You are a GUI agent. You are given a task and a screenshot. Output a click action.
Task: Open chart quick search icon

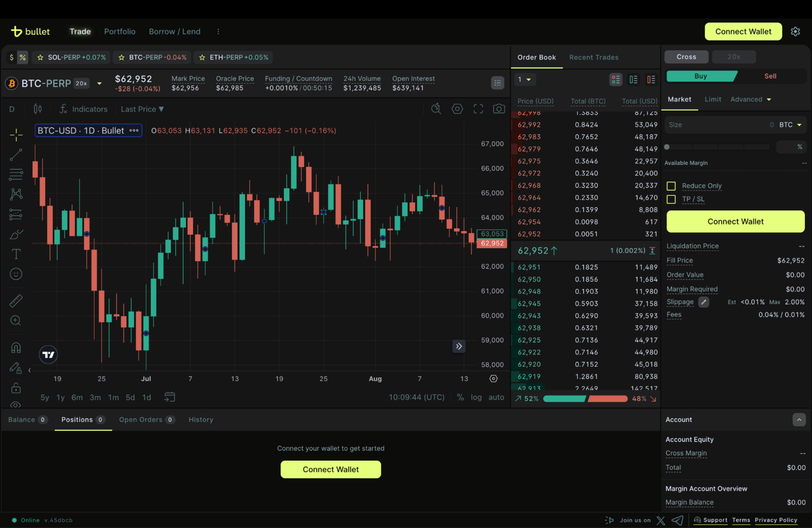click(436, 109)
